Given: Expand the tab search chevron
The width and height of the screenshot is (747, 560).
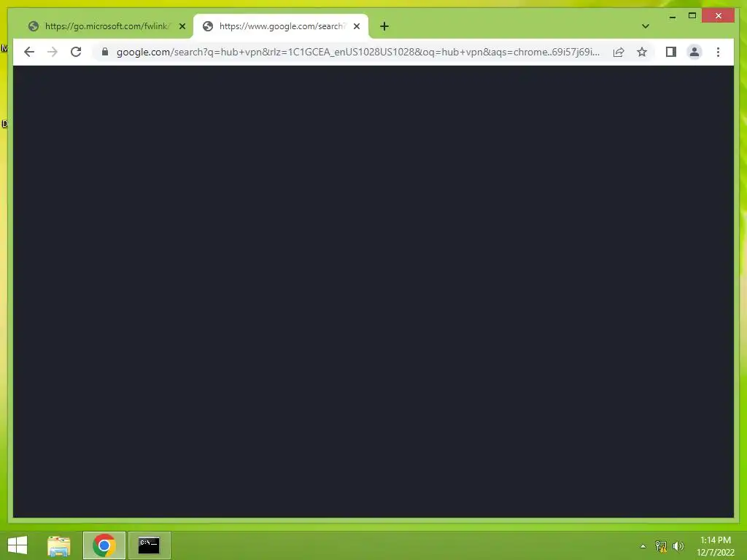Looking at the screenshot, I should click(645, 26).
